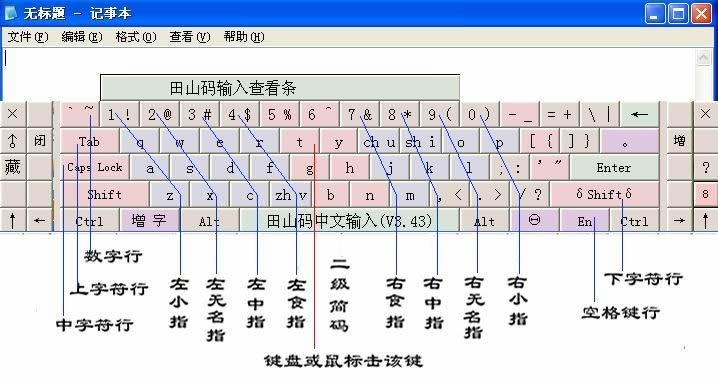Image resolution: width=718 pixels, height=384 pixels.
Task: Tap the 2 @ key
Action: tap(159, 114)
